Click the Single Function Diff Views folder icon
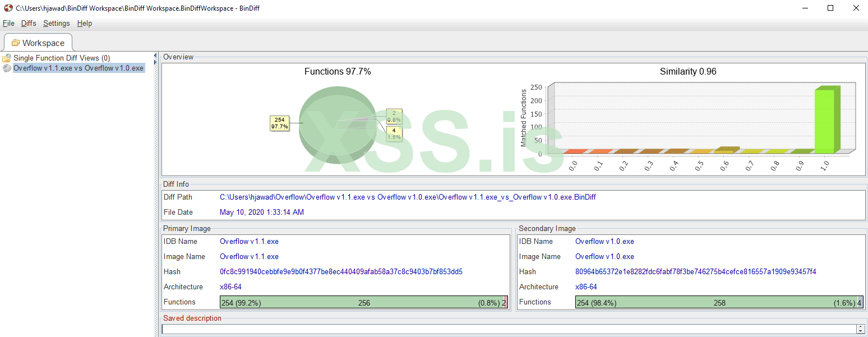The image size is (868, 337). point(7,58)
